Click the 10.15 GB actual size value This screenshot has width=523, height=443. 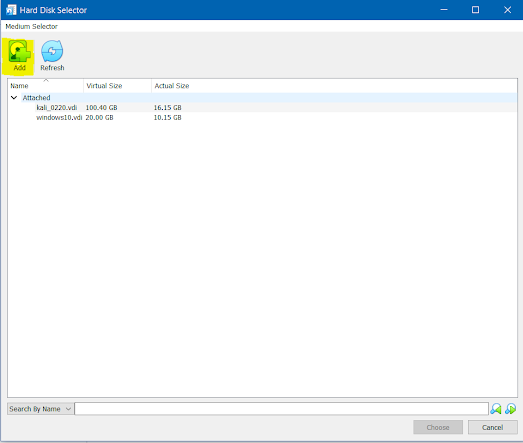[x=167, y=117]
